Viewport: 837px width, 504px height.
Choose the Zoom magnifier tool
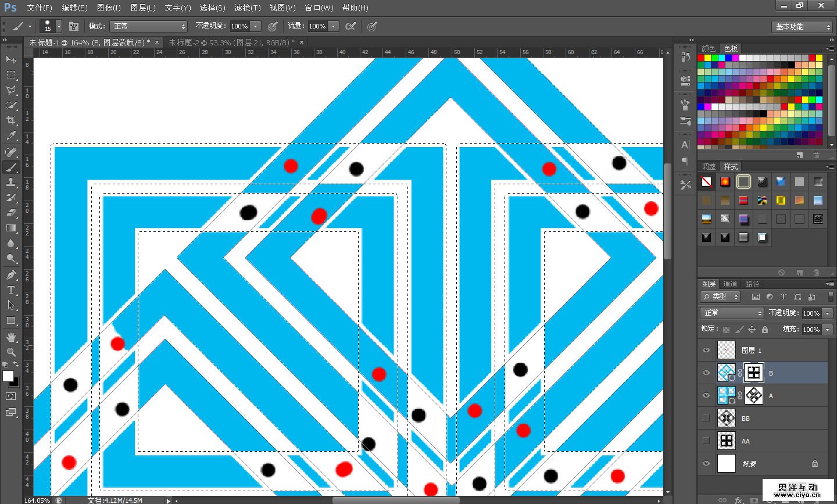coord(11,352)
